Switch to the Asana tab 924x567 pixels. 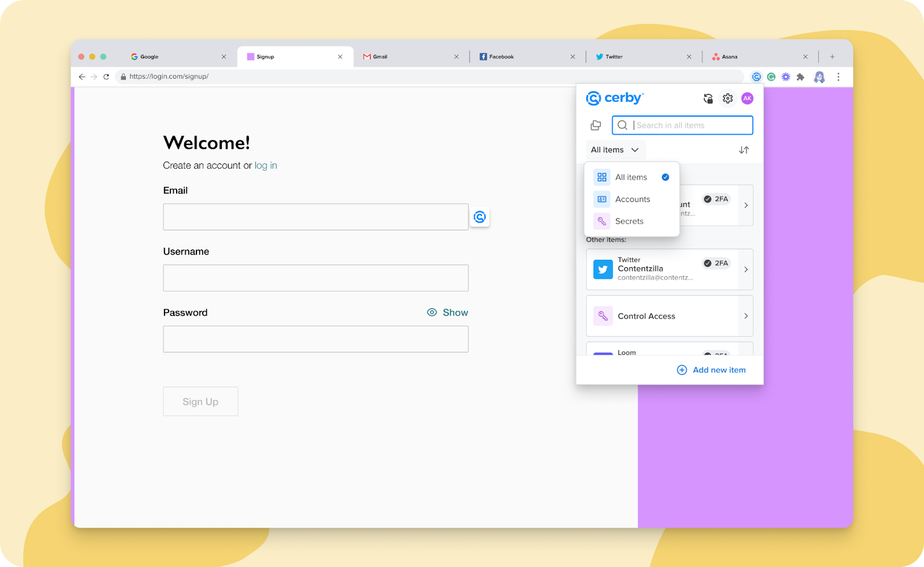tap(759, 57)
